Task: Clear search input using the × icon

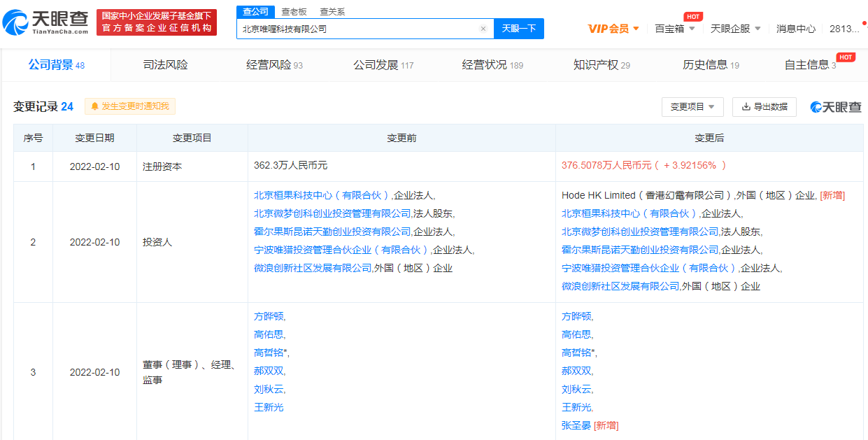Action: pos(483,28)
